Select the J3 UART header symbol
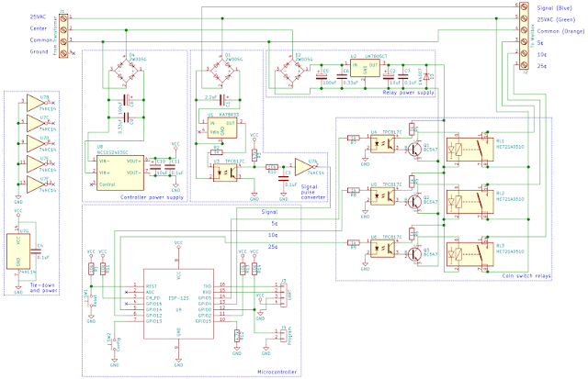This screenshot has width=588, height=379. click(284, 295)
